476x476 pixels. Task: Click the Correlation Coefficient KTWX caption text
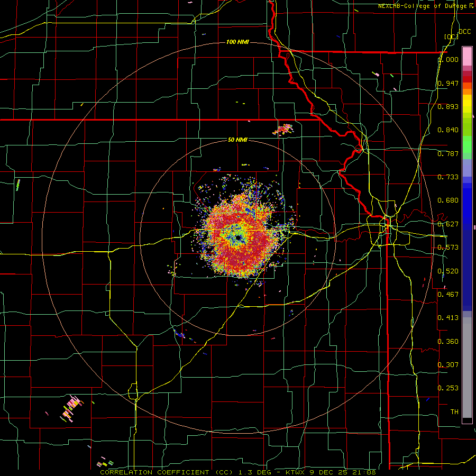[238, 472]
